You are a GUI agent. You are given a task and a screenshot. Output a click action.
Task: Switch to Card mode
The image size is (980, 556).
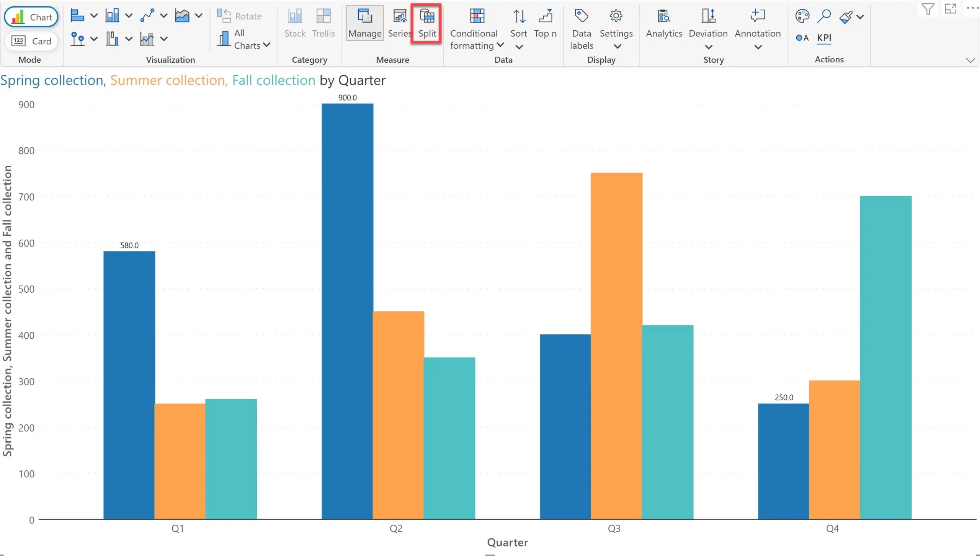(x=31, y=41)
